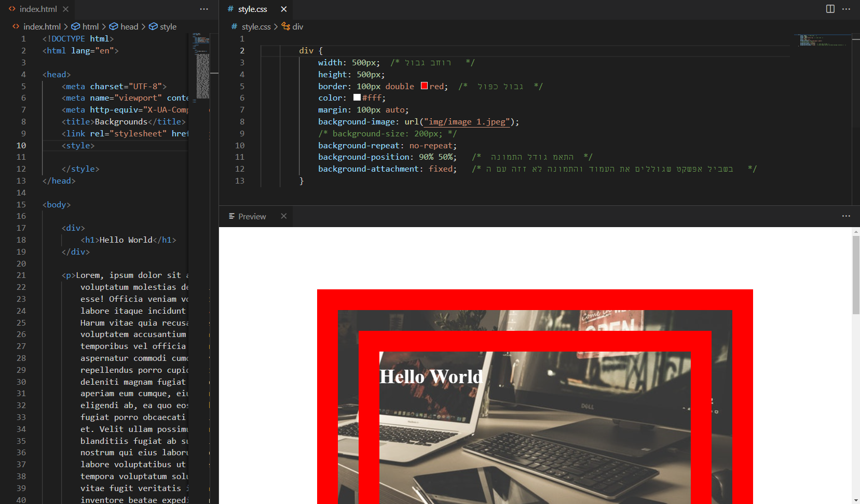Open more actions menu in Preview panel
Screen dimensions: 860x504
click(x=846, y=216)
